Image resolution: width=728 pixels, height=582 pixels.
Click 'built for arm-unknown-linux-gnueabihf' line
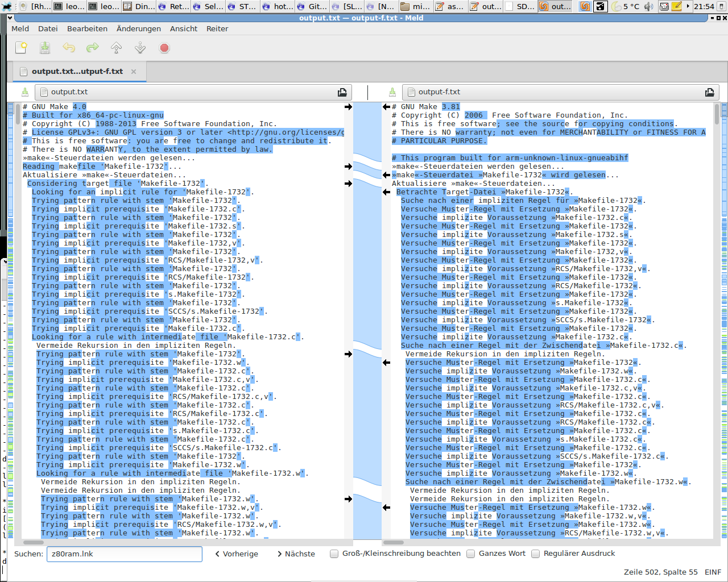pyautogui.click(x=510, y=158)
